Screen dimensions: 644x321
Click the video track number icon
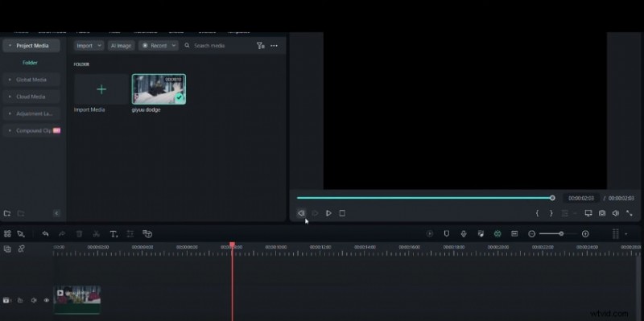(x=6, y=300)
